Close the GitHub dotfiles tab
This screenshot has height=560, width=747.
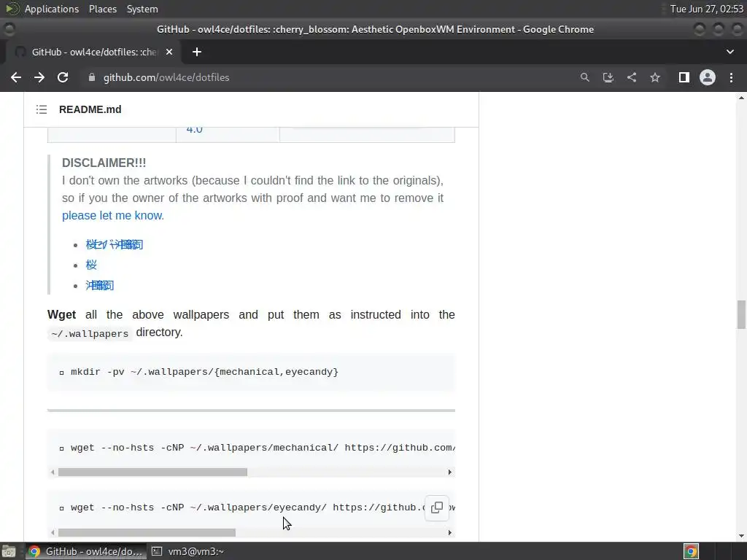click(x=169, y=52)
